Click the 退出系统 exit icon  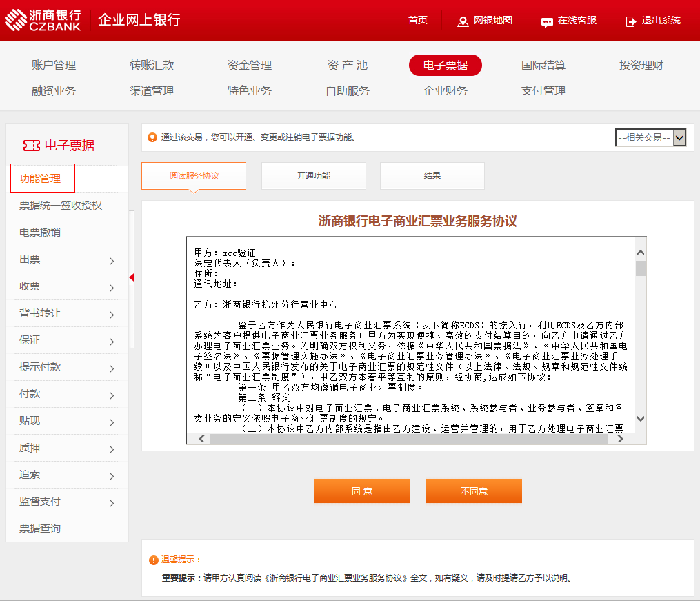[x=631, y=21]
